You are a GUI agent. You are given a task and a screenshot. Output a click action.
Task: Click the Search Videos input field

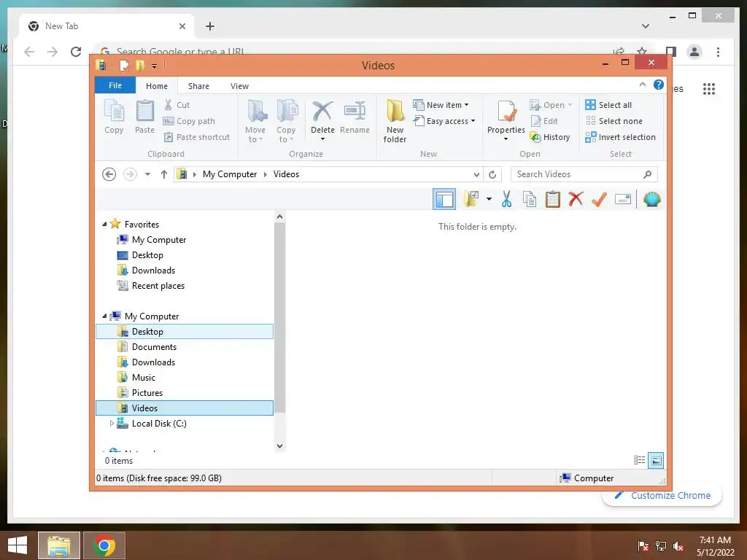click(x=584, y=174)
